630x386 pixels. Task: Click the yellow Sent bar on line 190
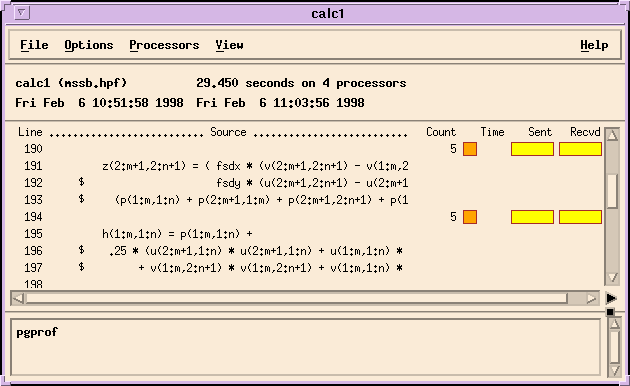(532, 149)
